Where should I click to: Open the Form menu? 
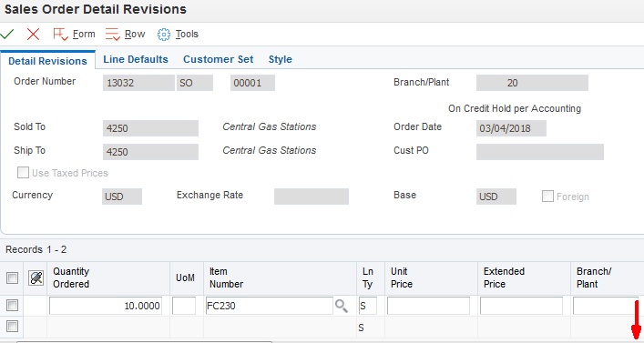pyautogui.click(x=84, y=34)
